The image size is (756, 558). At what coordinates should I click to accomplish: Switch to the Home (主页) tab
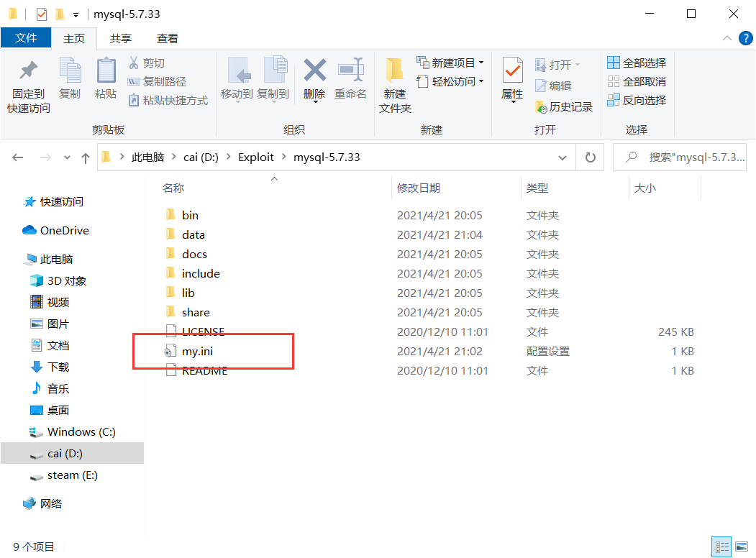pos(74,38)
